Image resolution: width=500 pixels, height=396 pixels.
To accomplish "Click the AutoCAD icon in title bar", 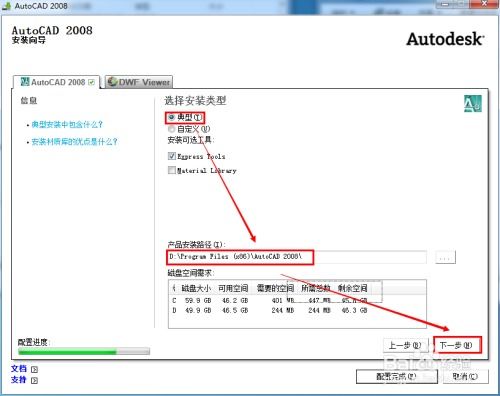I will (x=6, y=6).
